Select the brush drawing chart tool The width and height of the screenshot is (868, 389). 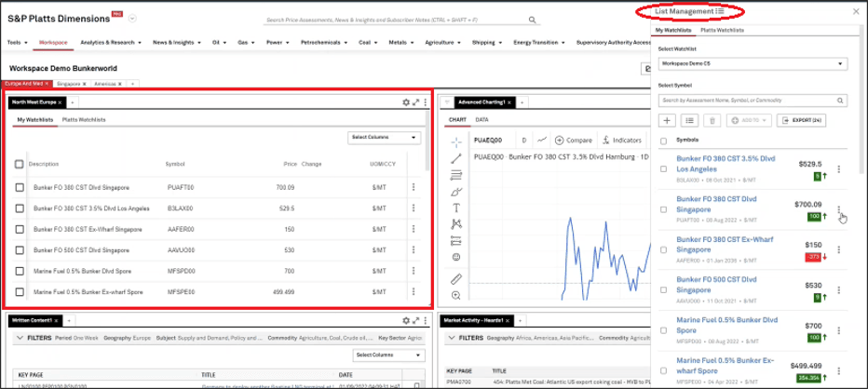(456, 192)
